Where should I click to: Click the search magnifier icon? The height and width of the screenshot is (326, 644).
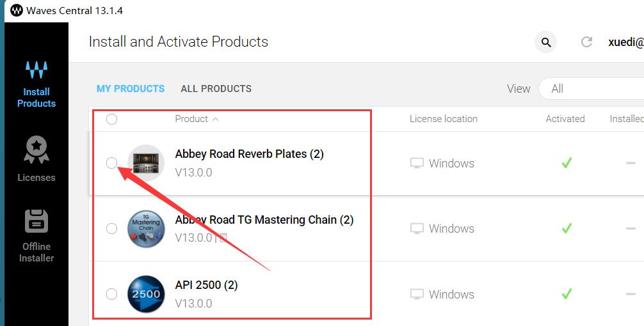click(546, 42)
